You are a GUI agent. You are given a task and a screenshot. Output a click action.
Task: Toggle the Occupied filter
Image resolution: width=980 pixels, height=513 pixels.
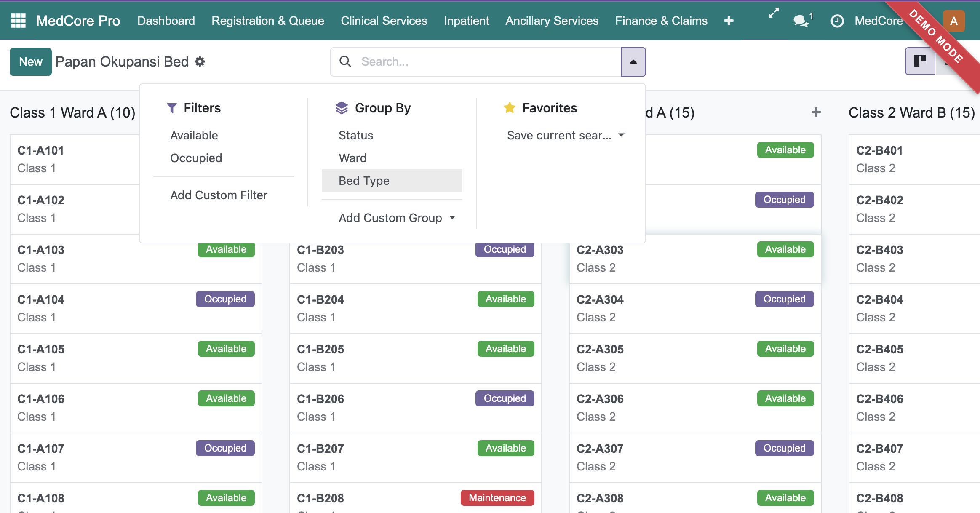pyautogui.click(x=196, y=158)
